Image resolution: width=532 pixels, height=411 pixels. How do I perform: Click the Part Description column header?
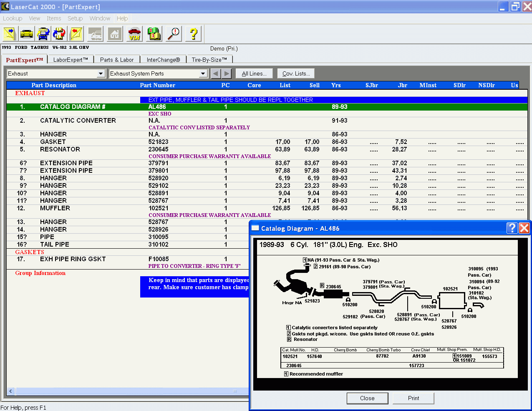[54, 85]
